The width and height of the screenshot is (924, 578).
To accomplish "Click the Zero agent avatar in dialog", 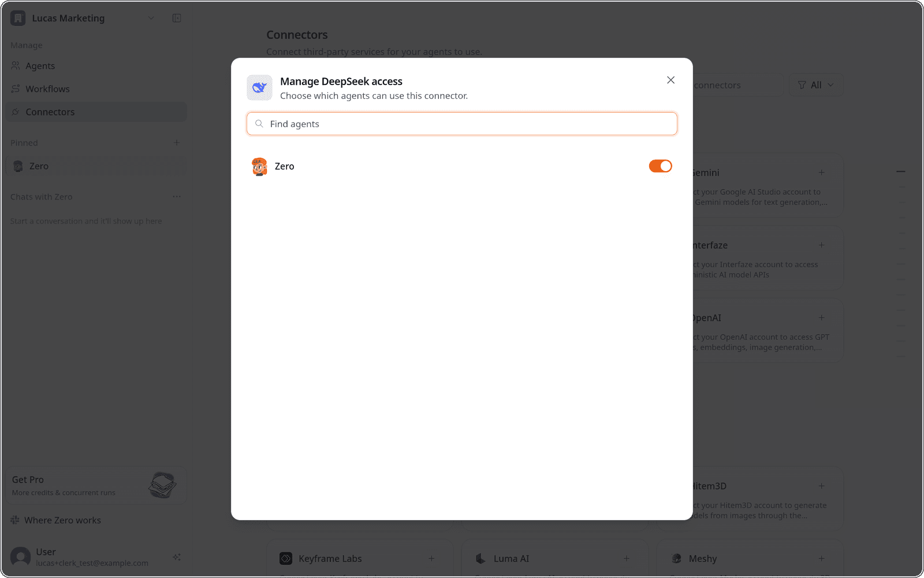I will [x=259, y=166].
